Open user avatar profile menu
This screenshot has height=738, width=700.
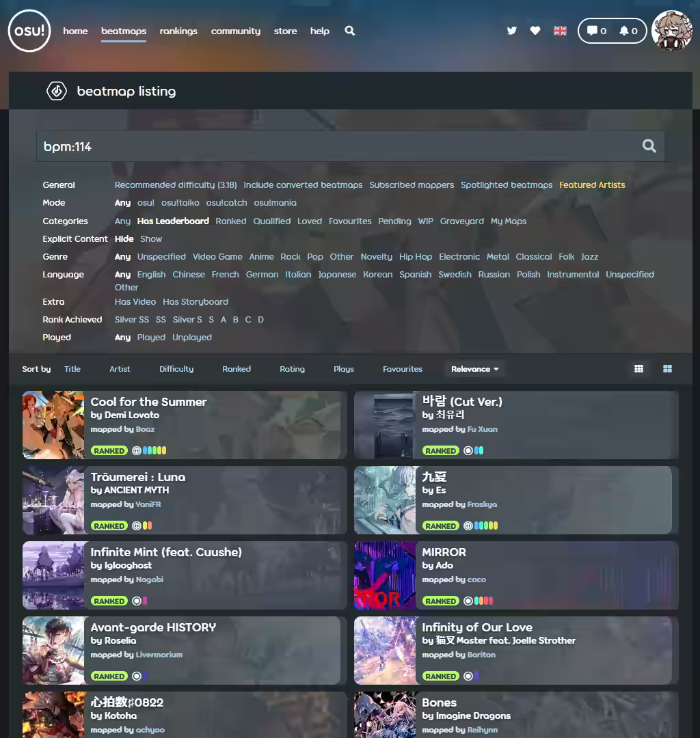pyautogui.click(x=672, y=31)
